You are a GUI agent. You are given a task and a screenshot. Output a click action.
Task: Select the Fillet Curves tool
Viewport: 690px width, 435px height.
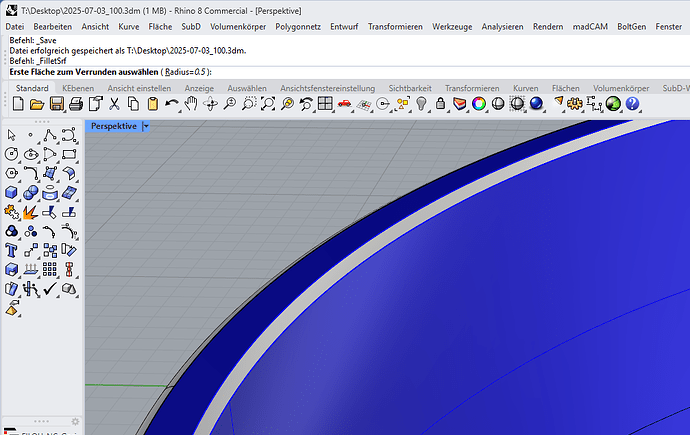click(30, 173)
